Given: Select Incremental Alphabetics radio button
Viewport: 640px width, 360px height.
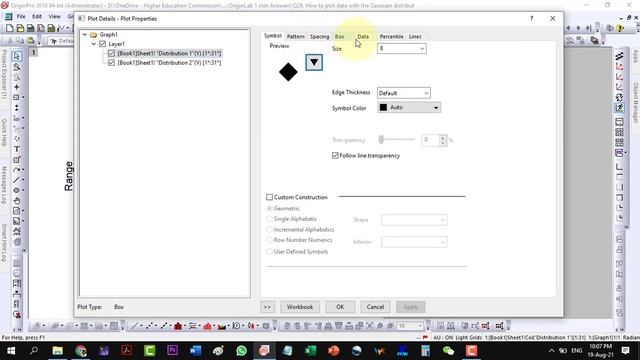Looking at the screenshot, I should click(x=269, y=229).
